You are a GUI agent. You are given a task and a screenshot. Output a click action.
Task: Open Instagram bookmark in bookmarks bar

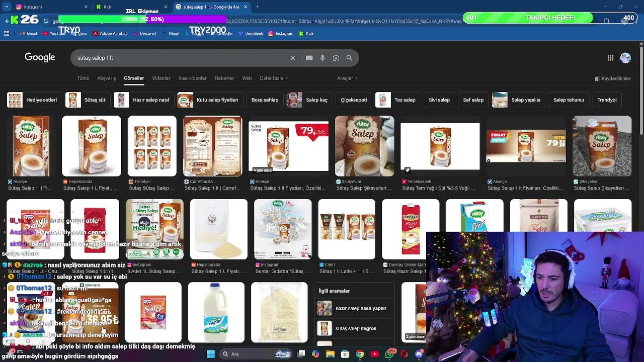(x=281, y=34)
